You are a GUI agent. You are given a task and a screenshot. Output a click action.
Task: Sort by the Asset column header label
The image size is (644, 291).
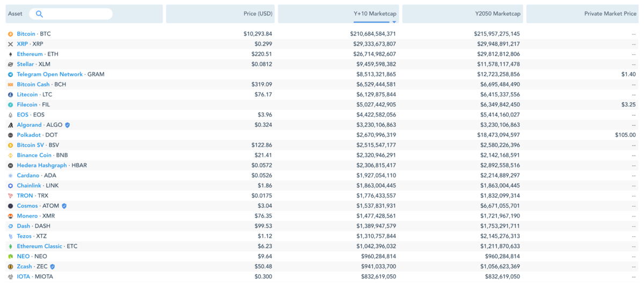(15, 14)
